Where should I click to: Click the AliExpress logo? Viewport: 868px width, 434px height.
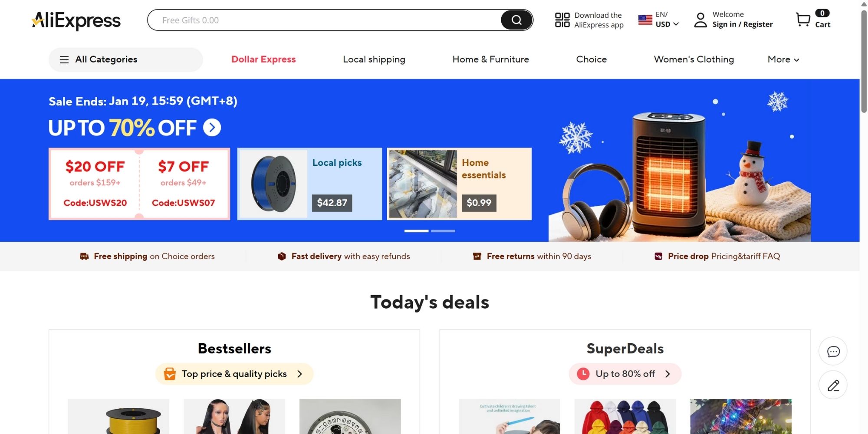click(76, 20)
